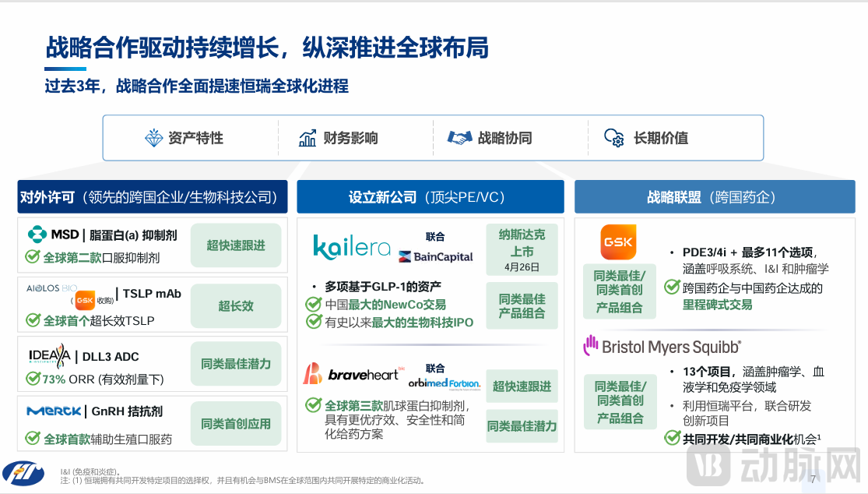Screen dimensions: 868x494
Task: Click the GnRH 拮抗剂 text
Action: [x=128, y=411]
